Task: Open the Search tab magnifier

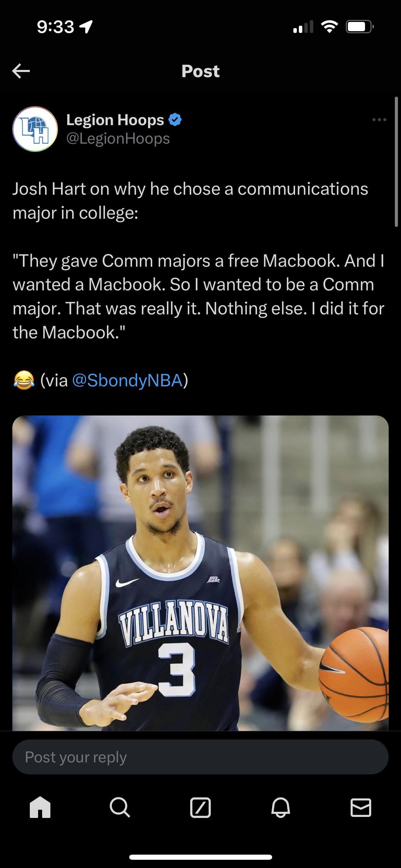Action: click(120, 807)
